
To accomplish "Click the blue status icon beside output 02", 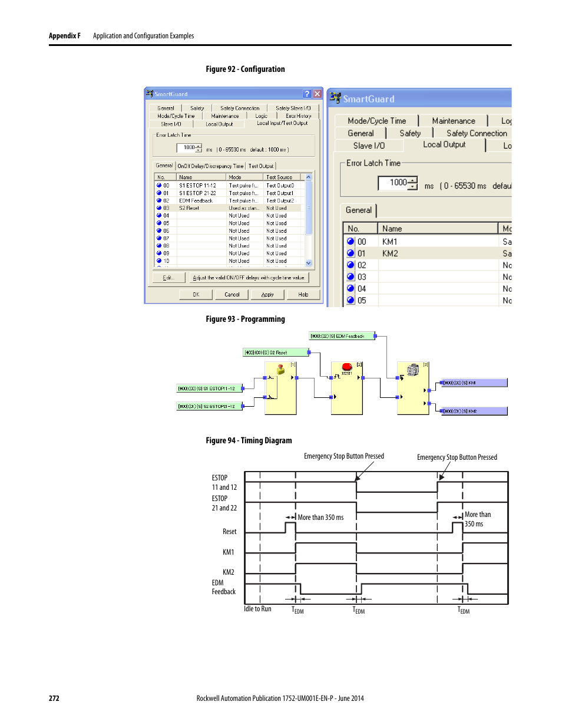I will pyautogui.click(x=351, y=265).
